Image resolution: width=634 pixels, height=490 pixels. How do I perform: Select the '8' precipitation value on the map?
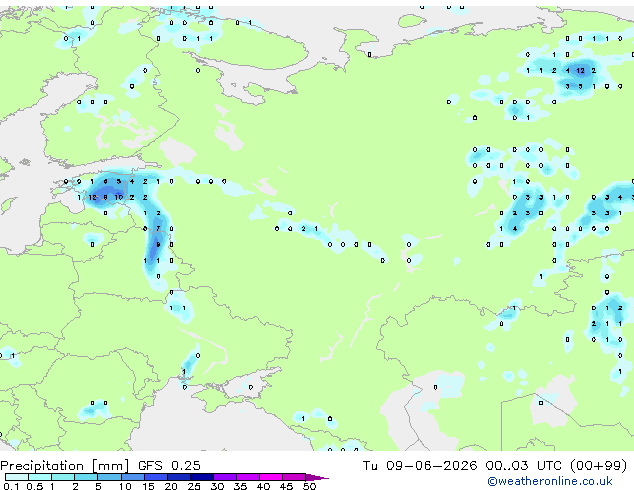(106, 197)
